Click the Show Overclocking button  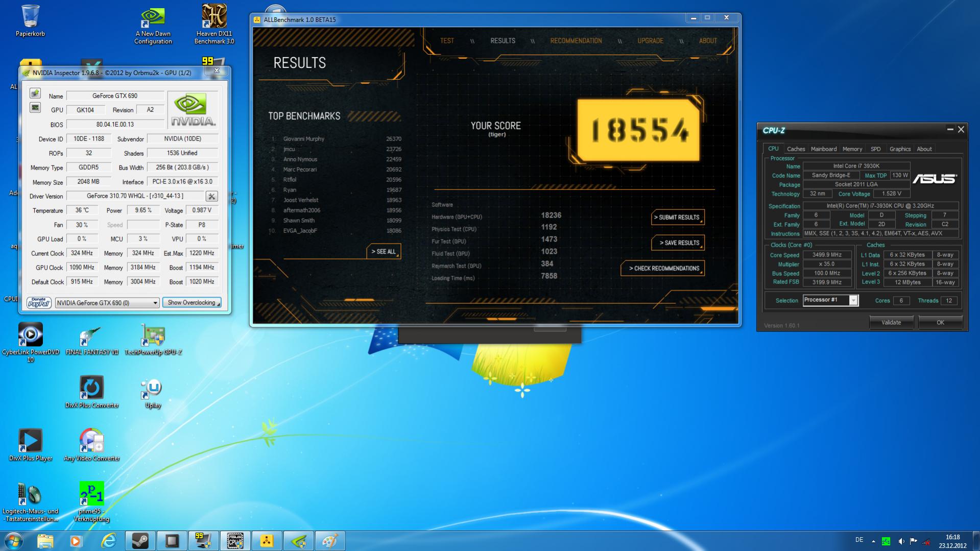[192, 303]
